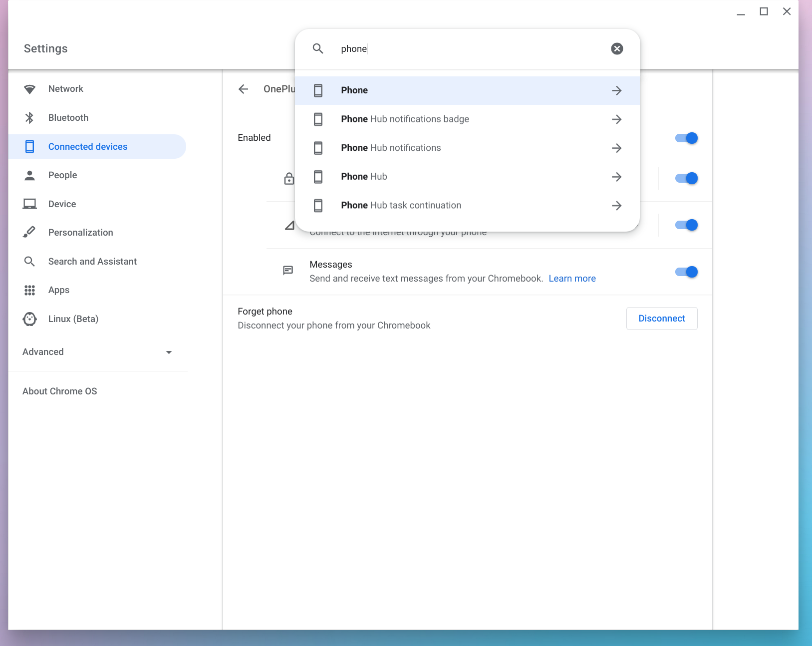Click the back arrow next to OnePlus
Image resolution: width=812 pixels, height=646 pixels.
[243, 89]
